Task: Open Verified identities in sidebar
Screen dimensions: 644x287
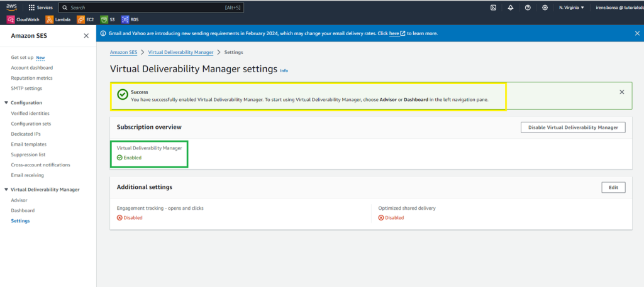Action: pyautogui.click(x=30, y=113)
